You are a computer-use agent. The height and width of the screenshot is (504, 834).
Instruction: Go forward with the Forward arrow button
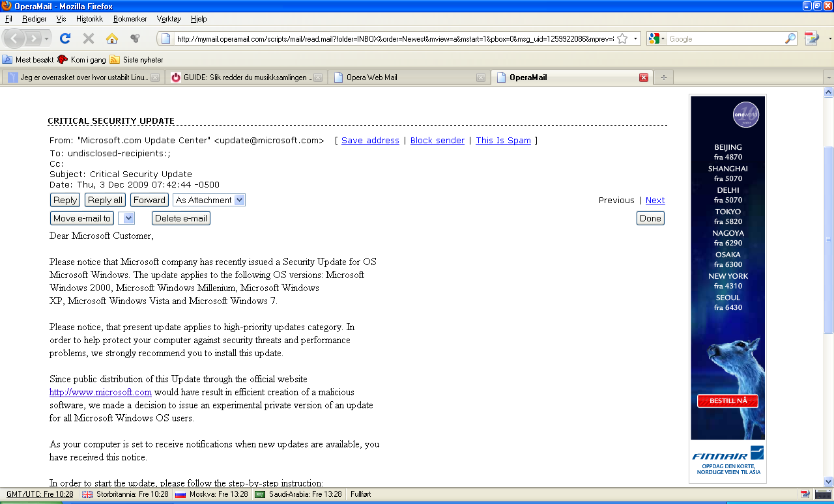point(35,38)
